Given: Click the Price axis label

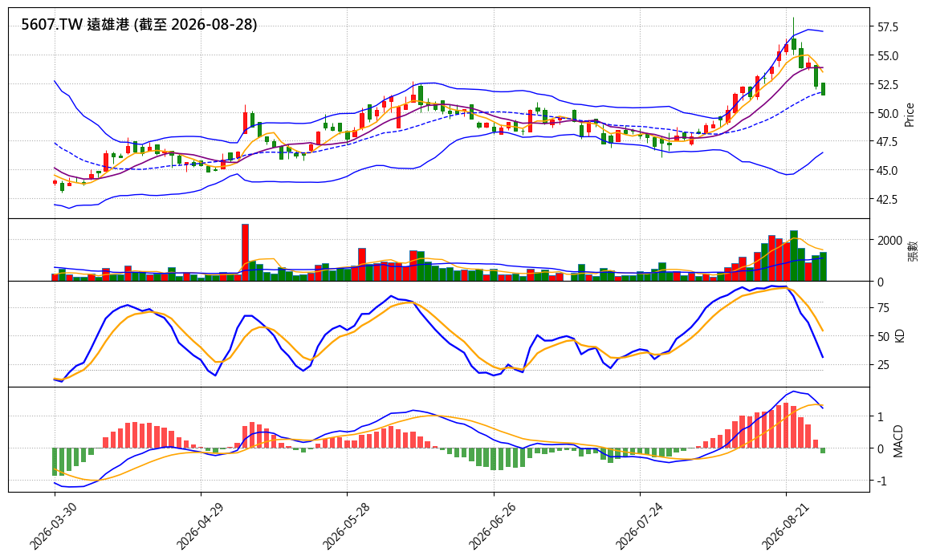Looking at the screenshot, I should [910, 114].
